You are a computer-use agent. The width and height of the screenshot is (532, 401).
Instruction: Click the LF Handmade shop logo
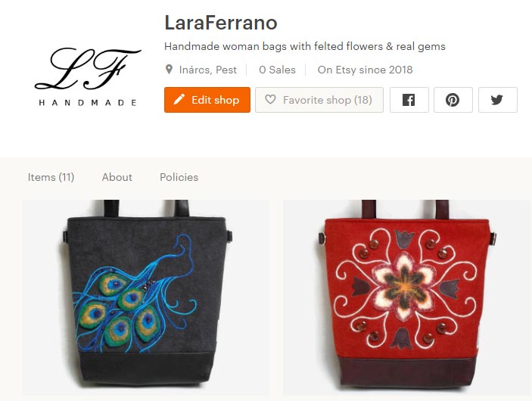(x=88, y=76)
